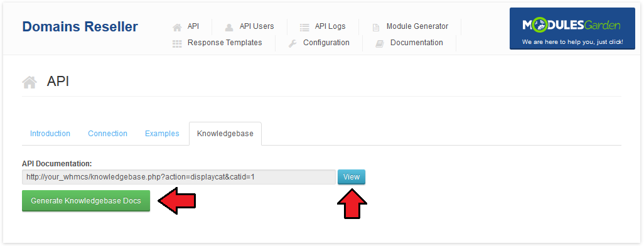The width and height of the screenshot is (644, 246).
Task: Click the View button
Action: pyautogui.click(x=352, y=177)
